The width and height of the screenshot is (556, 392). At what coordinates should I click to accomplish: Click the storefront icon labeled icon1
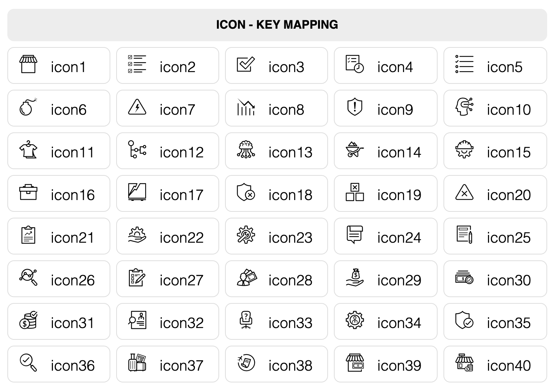28,64
